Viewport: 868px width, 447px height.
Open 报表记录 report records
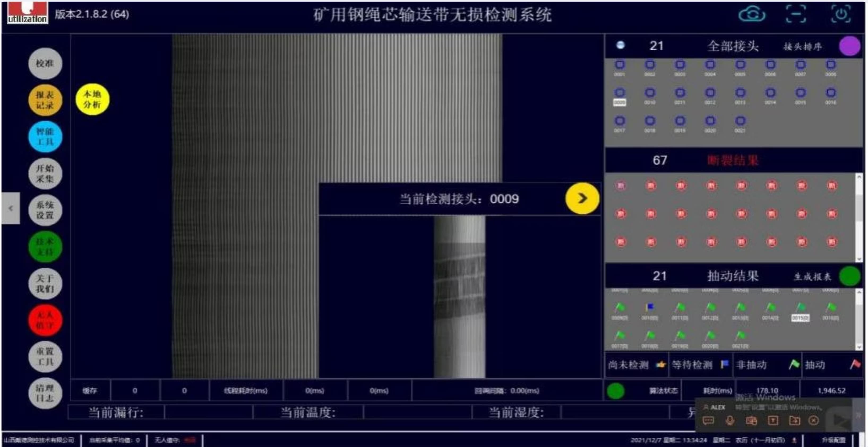pos(45,100)
